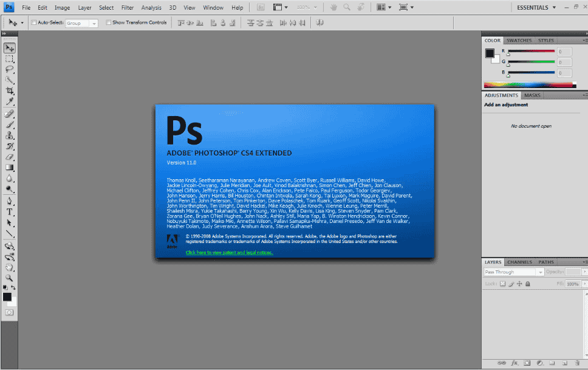Toggle lock all layer padlock icon

pos(527,284)
